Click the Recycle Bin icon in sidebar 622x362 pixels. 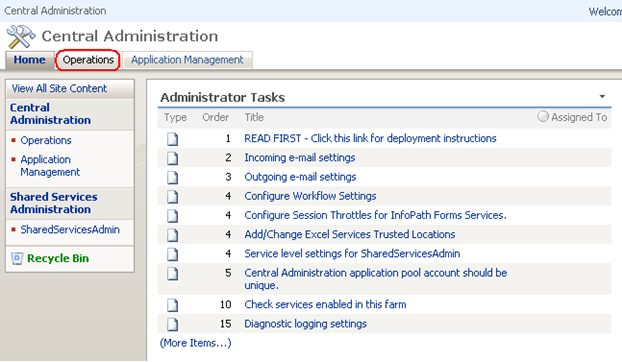(x=17, y=259)
